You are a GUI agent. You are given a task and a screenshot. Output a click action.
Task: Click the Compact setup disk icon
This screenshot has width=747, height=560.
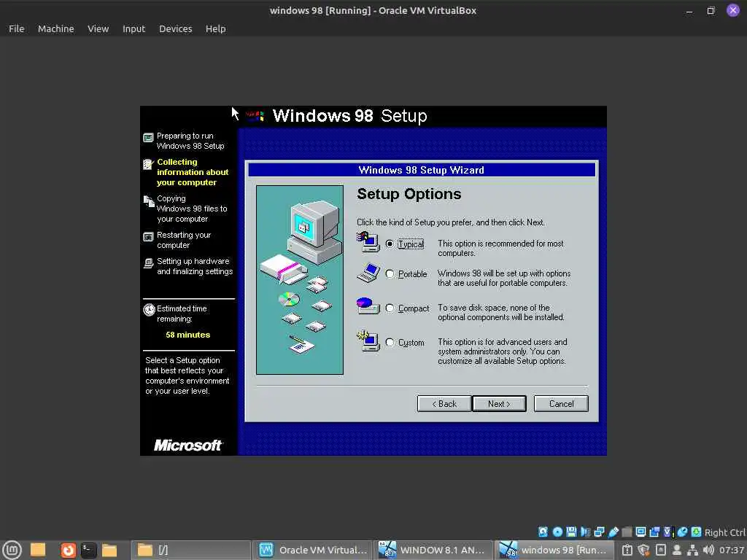click(368, 306)
